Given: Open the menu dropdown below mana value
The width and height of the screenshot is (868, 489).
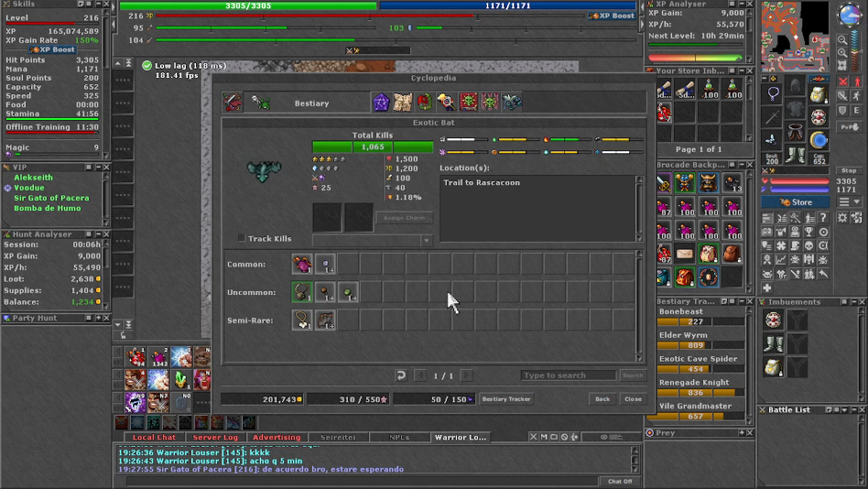Looking at the screenshot, I should (x=848, y=202).
